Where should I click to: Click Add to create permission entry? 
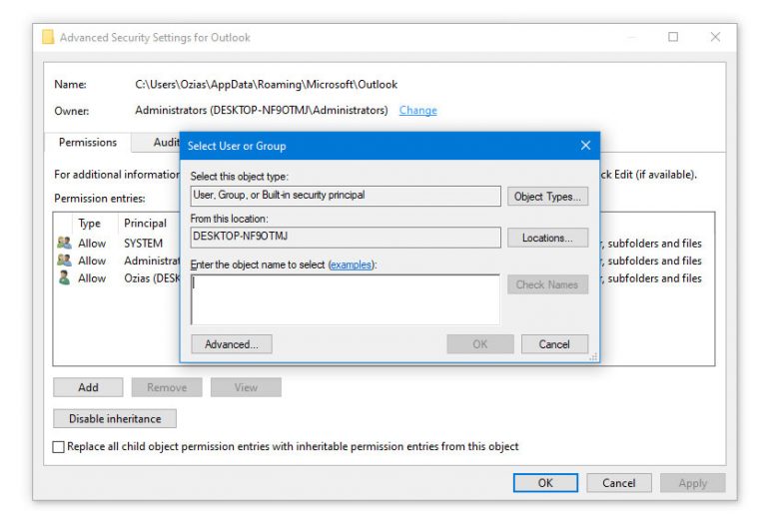click(x=88, y=387)
